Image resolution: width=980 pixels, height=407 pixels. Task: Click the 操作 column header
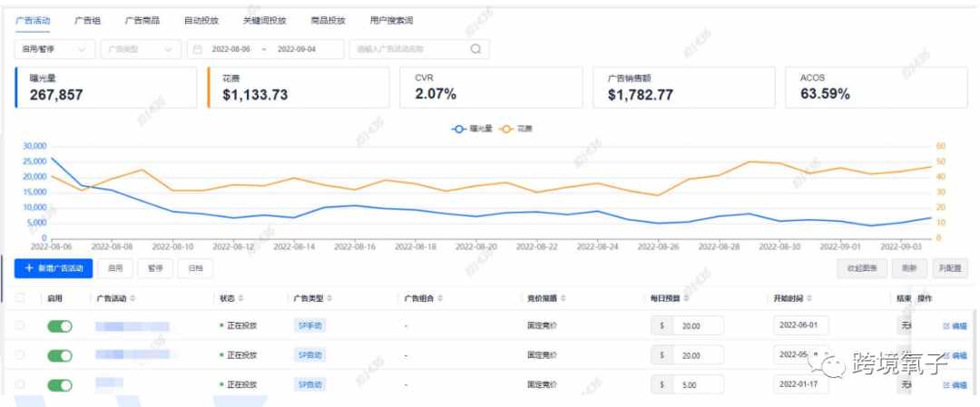pyautogui.click(x=925, y=298)
